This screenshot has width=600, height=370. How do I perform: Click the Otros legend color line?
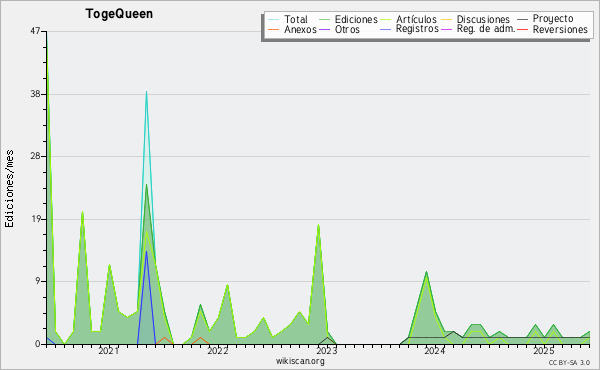pyautogui.click(x=324, y=29)
